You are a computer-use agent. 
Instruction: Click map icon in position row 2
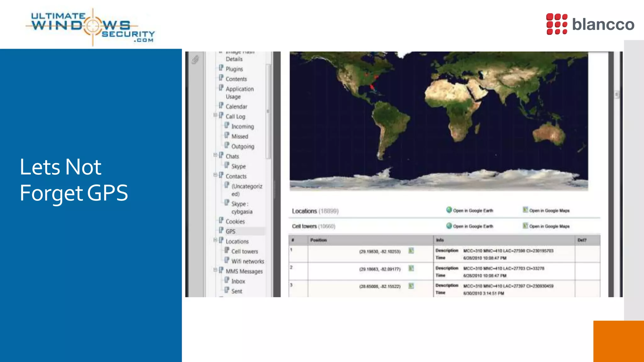tap(411, 268)
